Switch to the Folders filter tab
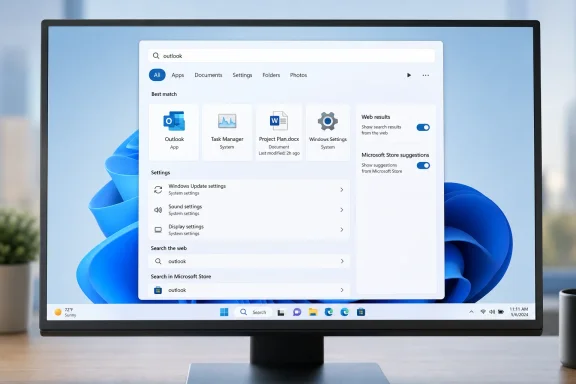 pyautogui.click(x=271, y=75)
